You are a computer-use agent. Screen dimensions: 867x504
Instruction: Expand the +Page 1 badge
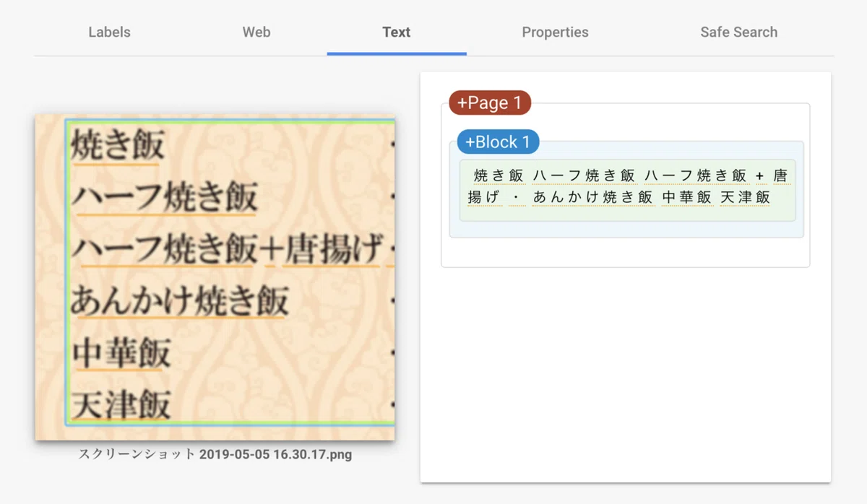click(x=490, y=103)
